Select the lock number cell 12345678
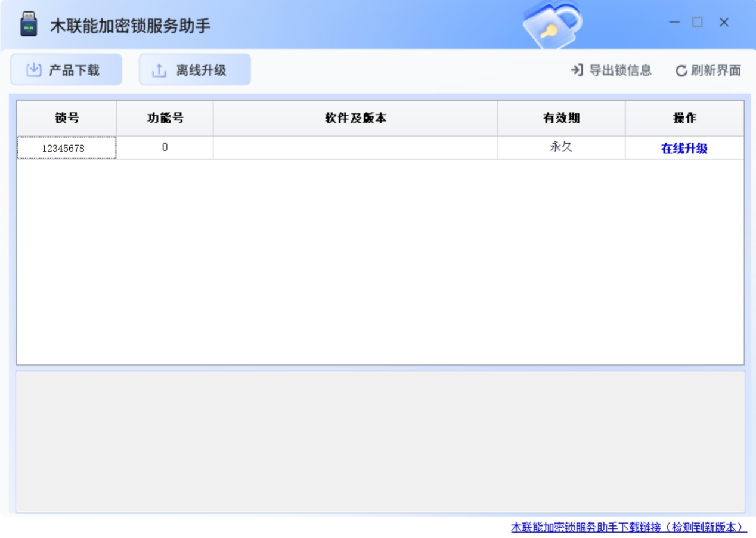Image resolution: width=756 pixels, height=538 pixels. 67,148
